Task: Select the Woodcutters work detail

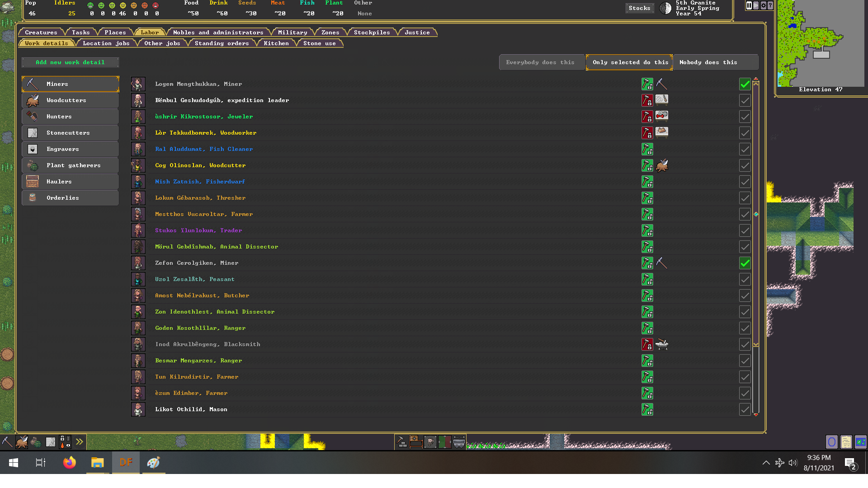Action: point(70,100)
